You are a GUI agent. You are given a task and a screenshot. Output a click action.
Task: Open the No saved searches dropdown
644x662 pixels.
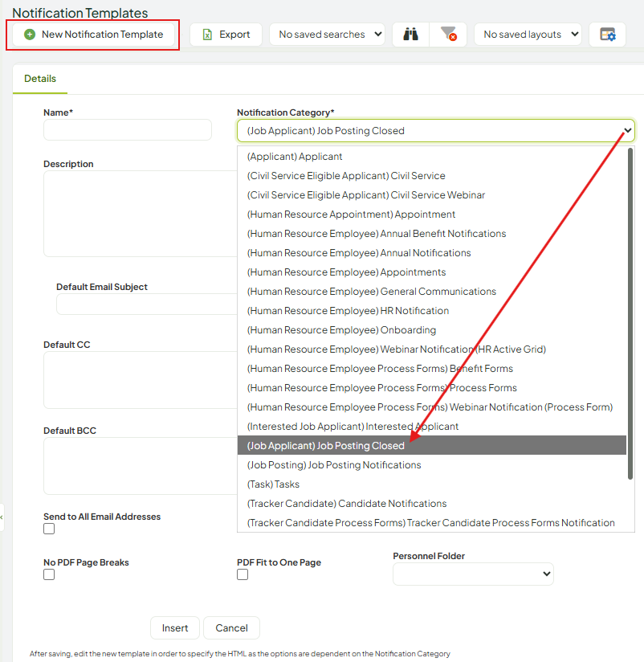[x=327, y=35]
